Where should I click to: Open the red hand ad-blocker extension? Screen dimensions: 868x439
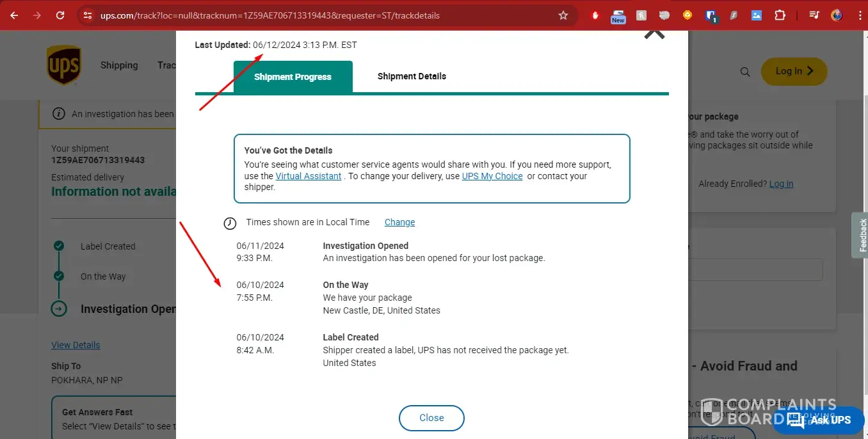595,15
